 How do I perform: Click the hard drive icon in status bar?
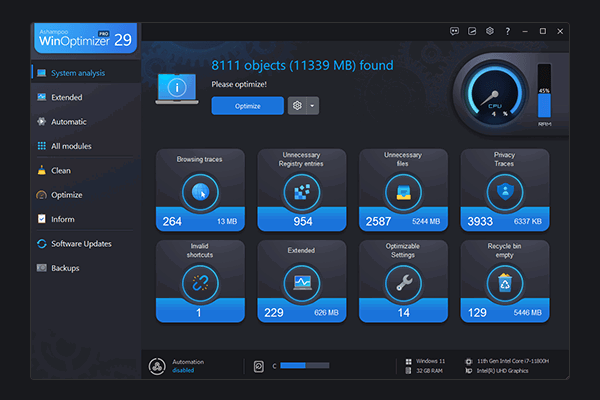[x=259, y=366]
